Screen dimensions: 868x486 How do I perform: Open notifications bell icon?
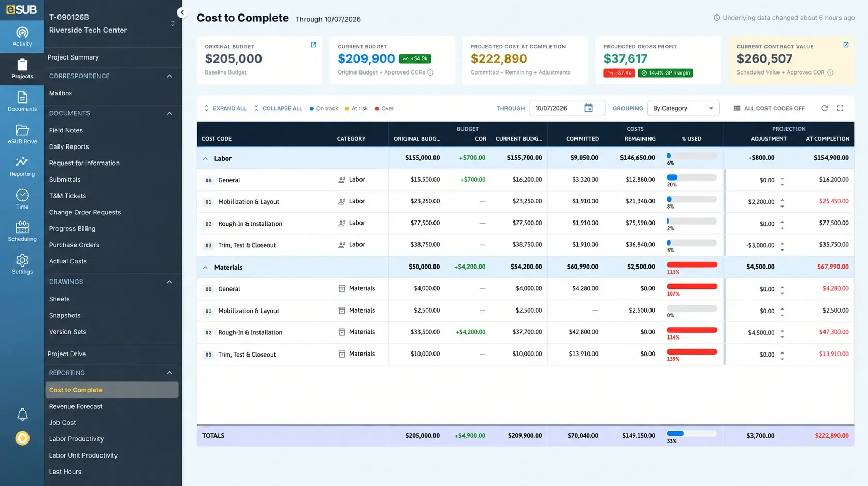coord(22,414)
